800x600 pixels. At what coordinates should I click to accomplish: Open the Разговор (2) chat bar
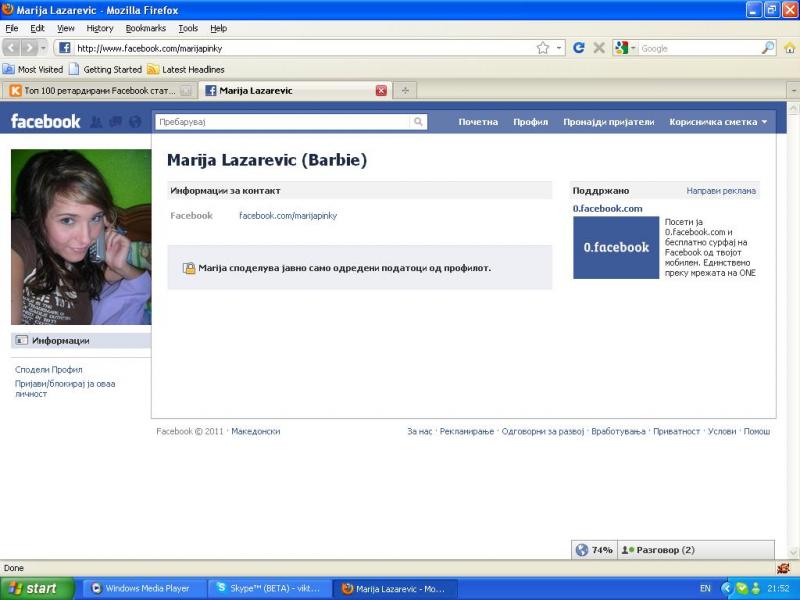[695, 550]
